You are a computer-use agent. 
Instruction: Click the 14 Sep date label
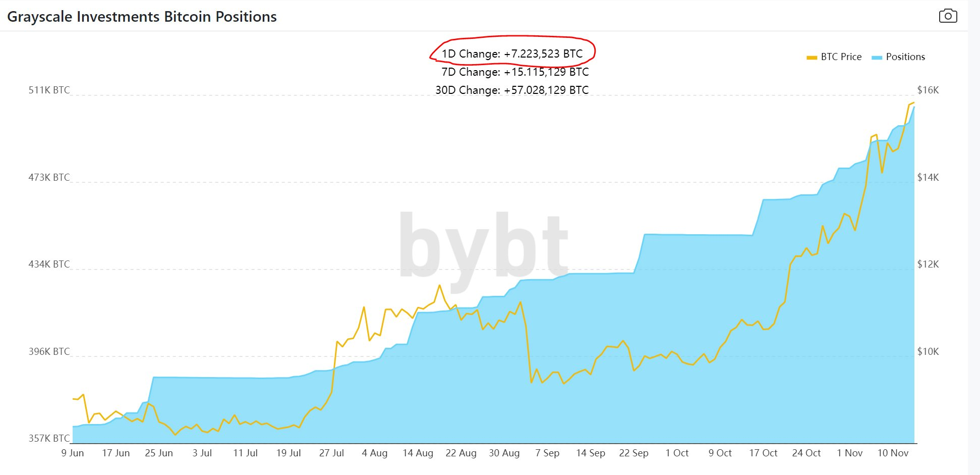point(591,453)
